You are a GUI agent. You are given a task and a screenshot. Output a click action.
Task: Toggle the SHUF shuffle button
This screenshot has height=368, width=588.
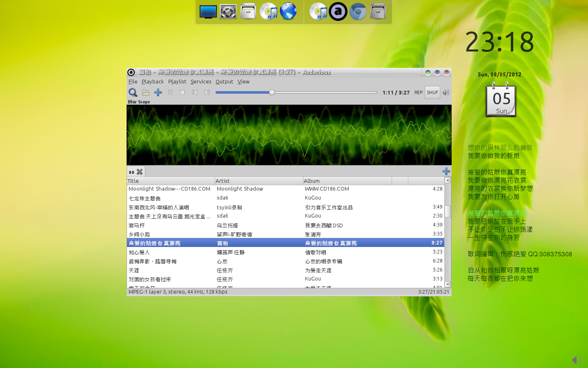(x=432, y=92)
